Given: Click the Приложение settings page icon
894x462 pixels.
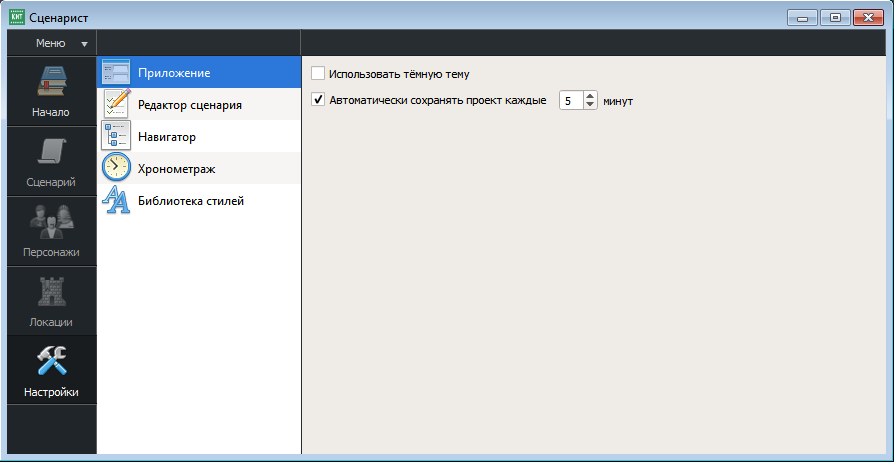Looking at the screenshot, I should 116,73.
